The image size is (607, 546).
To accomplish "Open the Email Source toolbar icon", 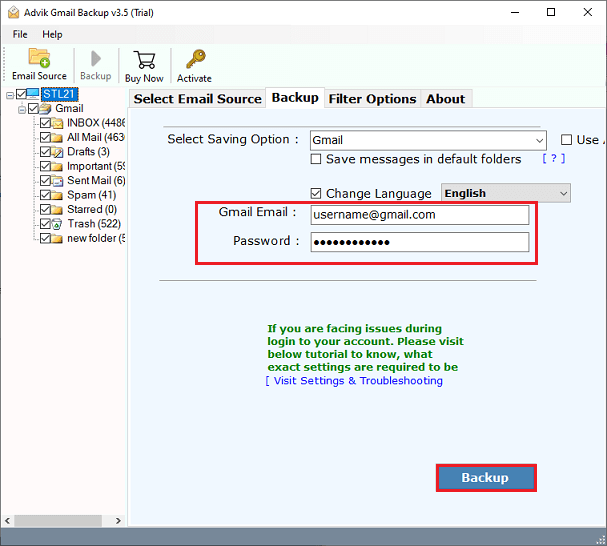I will point(39,58).
